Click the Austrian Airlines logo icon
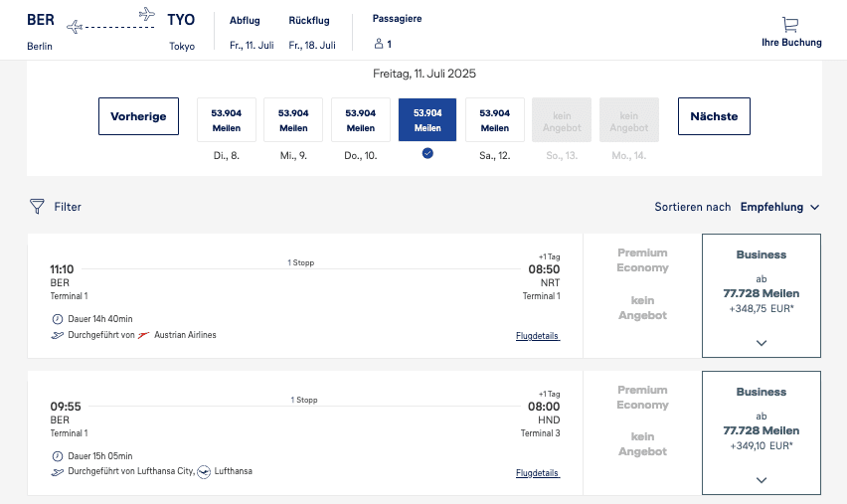The width and height of the screenshot is (847, 504). 144,335
